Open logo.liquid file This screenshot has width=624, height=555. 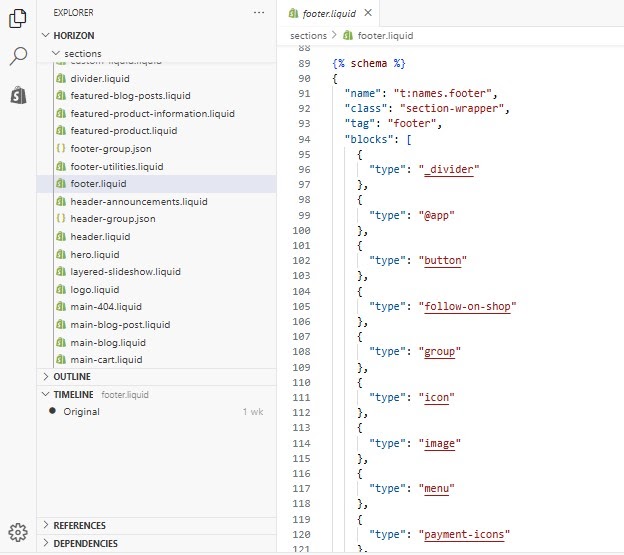point(156,290)
